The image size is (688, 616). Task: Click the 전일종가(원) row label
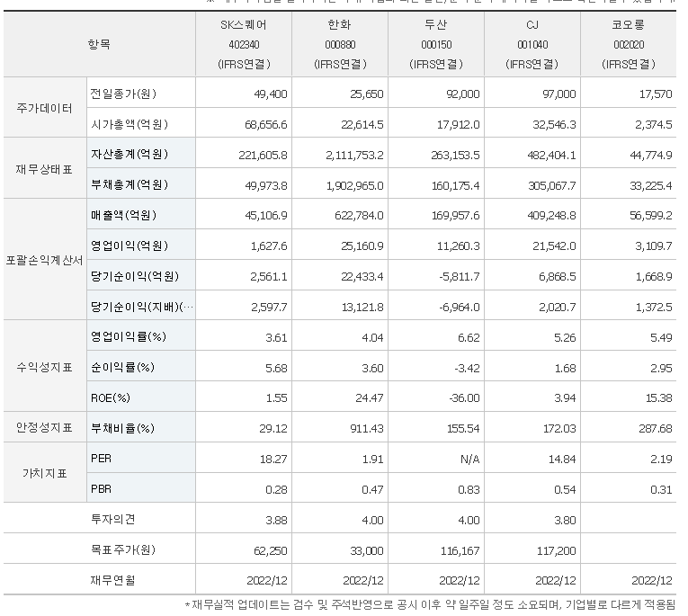[123, 94]
